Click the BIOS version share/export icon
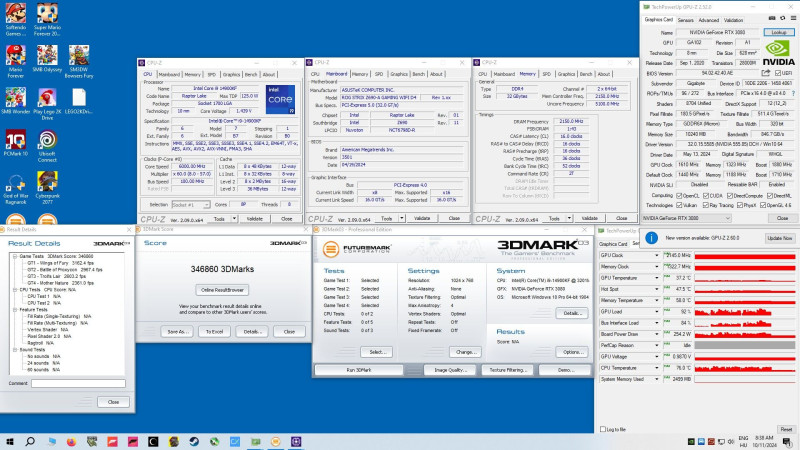This screenshot has width=800, height=450. pyautogui.click(x=766, y=73)
